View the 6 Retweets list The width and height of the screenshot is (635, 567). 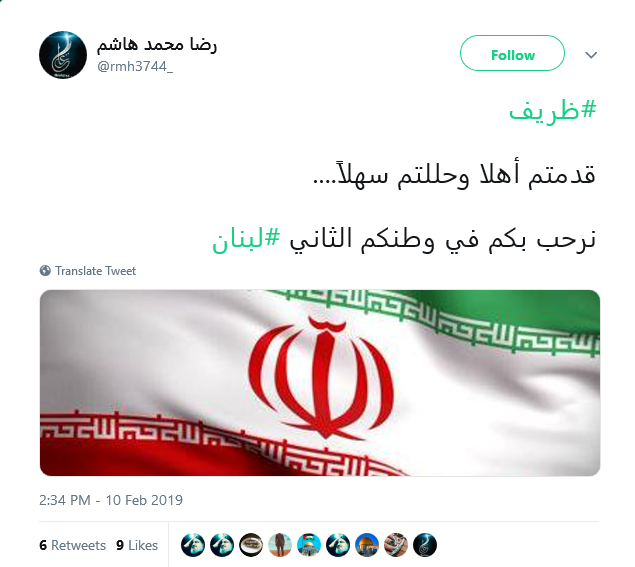[x=72, y=545]
